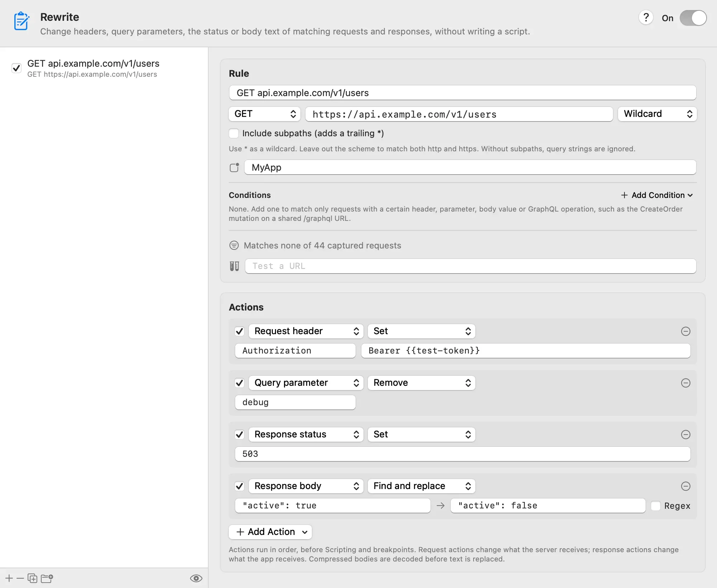Click the matches captured requests list icon

[234, 246]
